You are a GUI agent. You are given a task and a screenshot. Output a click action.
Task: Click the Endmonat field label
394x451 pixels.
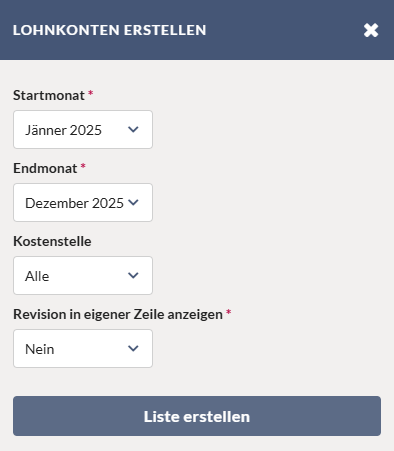point(45,168)
